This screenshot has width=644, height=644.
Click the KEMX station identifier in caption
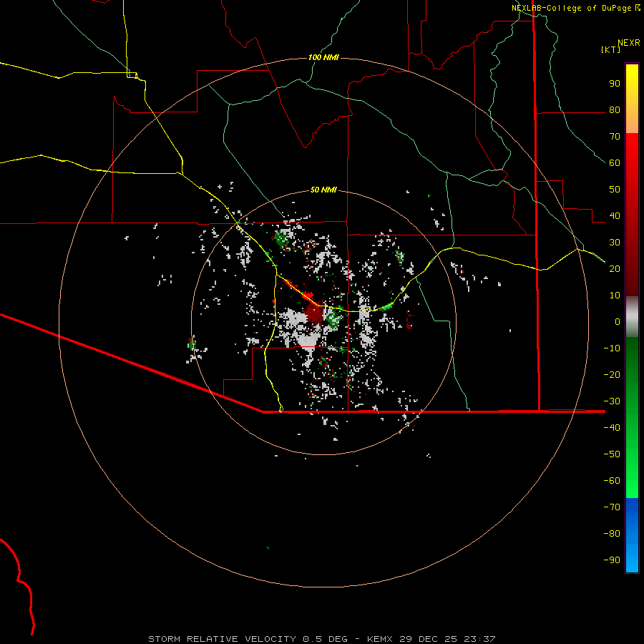380,639
